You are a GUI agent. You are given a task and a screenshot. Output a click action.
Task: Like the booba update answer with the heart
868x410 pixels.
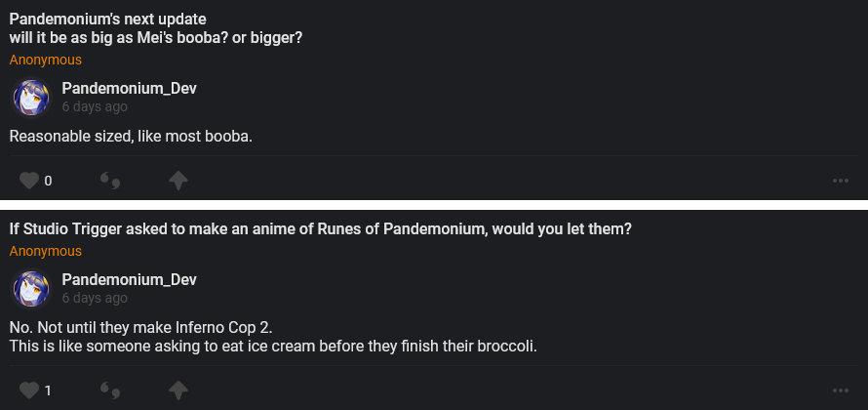29,181
